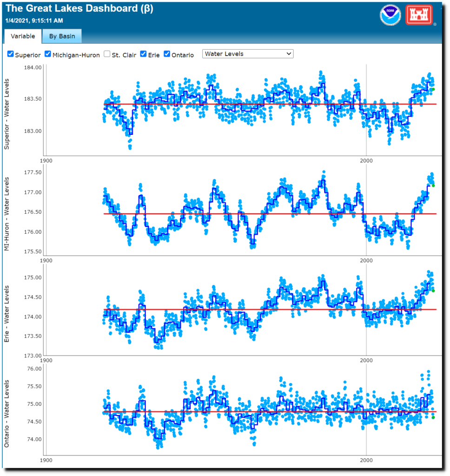The image size is (450, 476).
Task: Enable the St. Clair checkbox
Action: pyautogui.click(x=107, y=54)
